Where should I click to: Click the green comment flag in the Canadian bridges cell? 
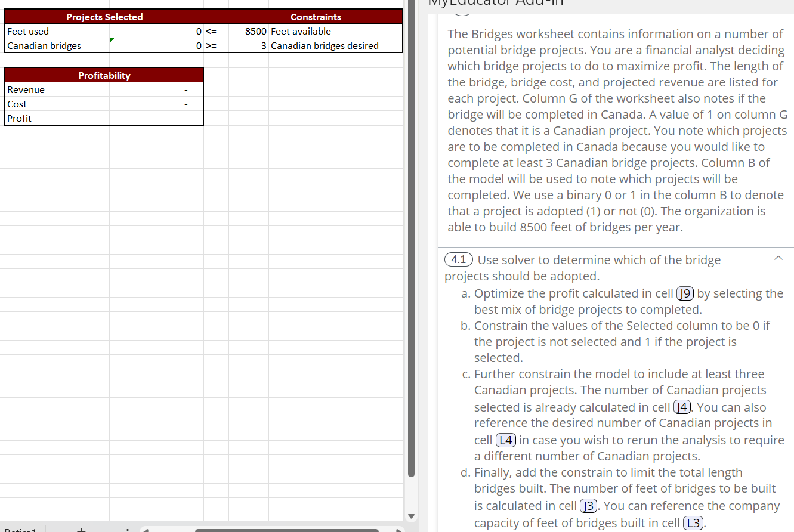[x=111, y=41]
